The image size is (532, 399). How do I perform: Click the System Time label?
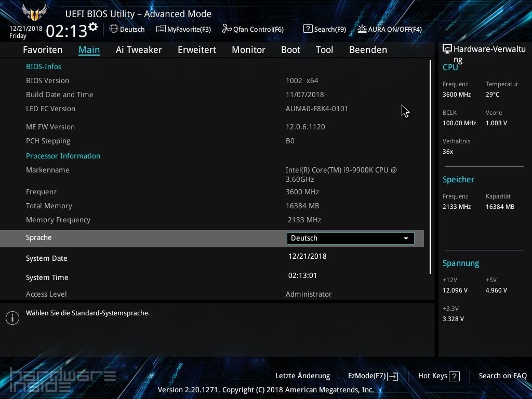pos(47,277)
